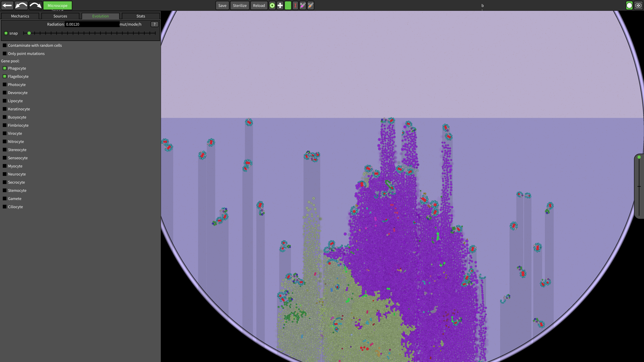Open the Stats tab
Screen dimensions: 644x362
(x=141, y=16)
